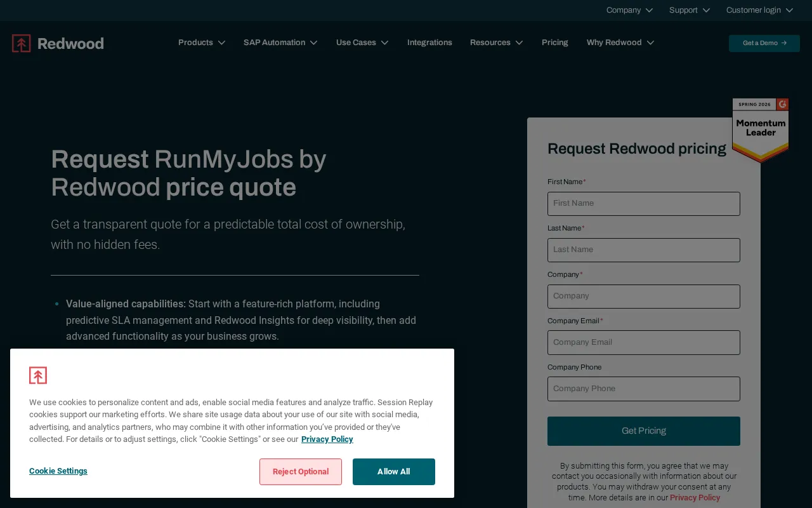
Task: Click the G2 Momentum Leader badge
Action: click(761, 130)
